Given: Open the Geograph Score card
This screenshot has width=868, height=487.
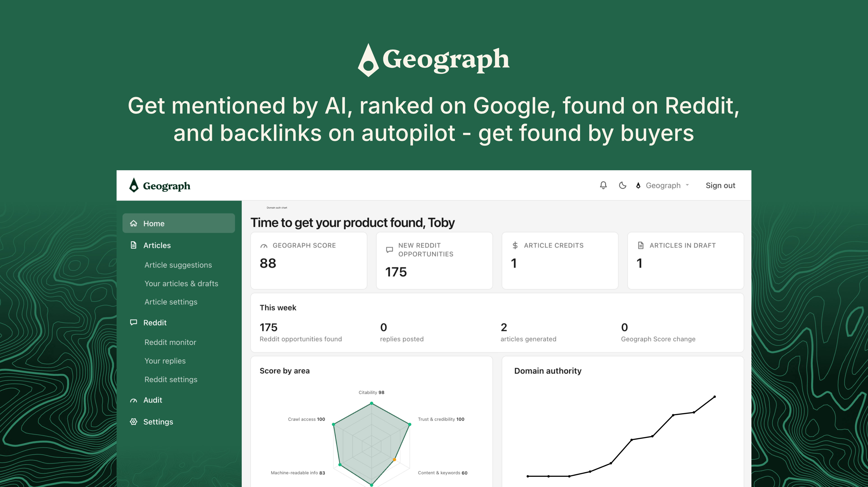Looking at the screenshot, I should [x=309, y=260].
